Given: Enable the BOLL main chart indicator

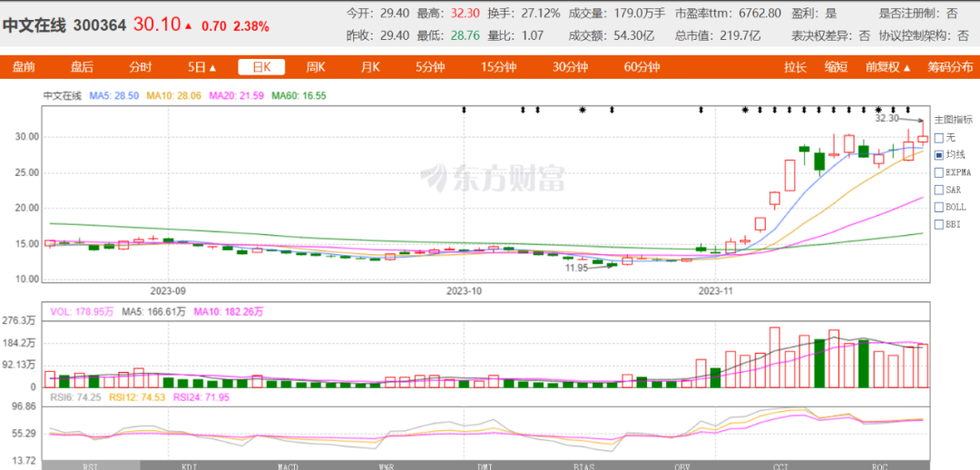Looking at the screenshot, I should [938, 207].
